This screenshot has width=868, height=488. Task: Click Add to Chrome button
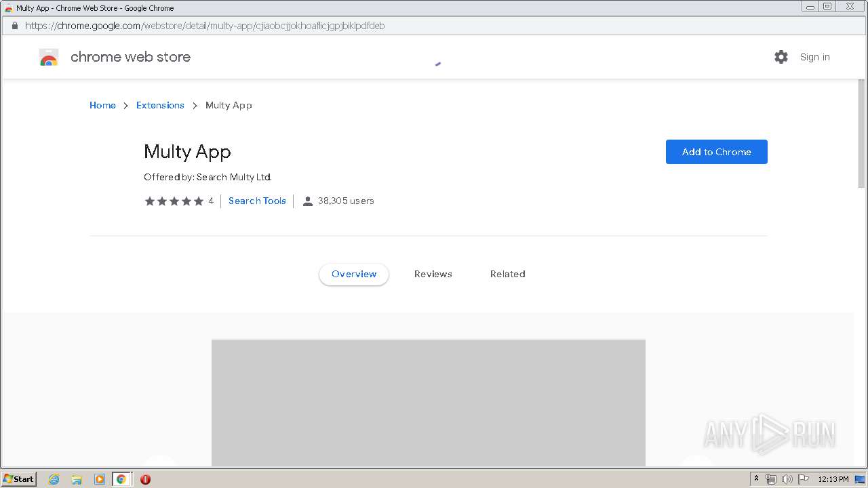pos(717,152)
